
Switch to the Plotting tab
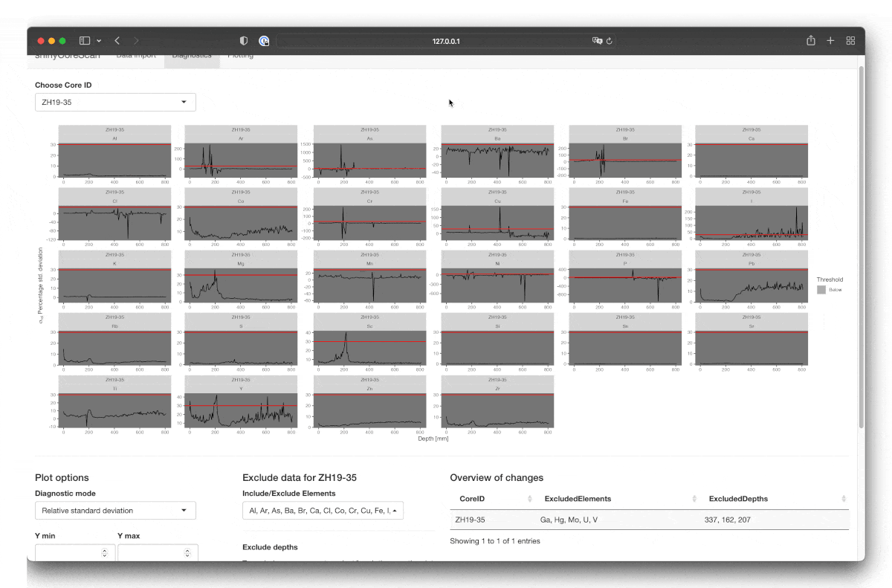tap(240, 56)
